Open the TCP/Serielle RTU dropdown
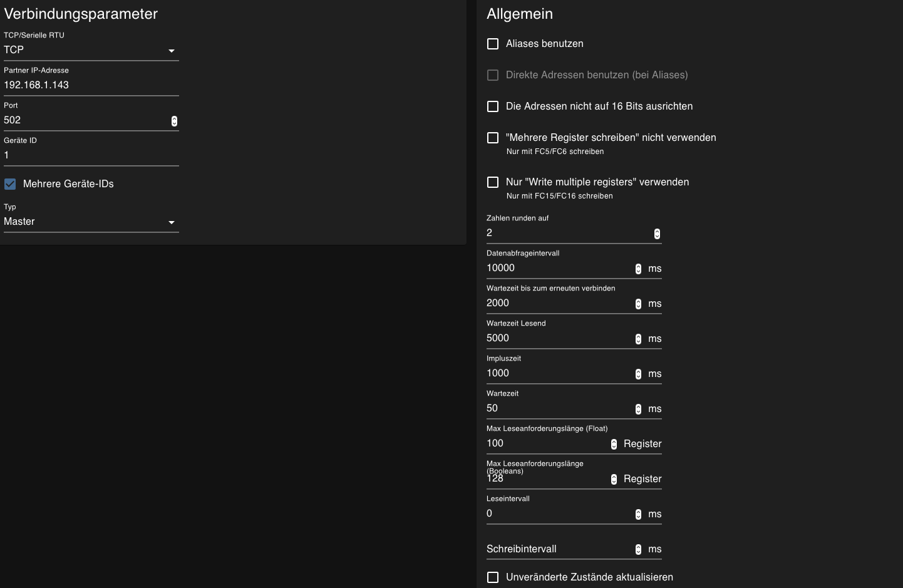The image size is (903, 588). click(91, 50)
